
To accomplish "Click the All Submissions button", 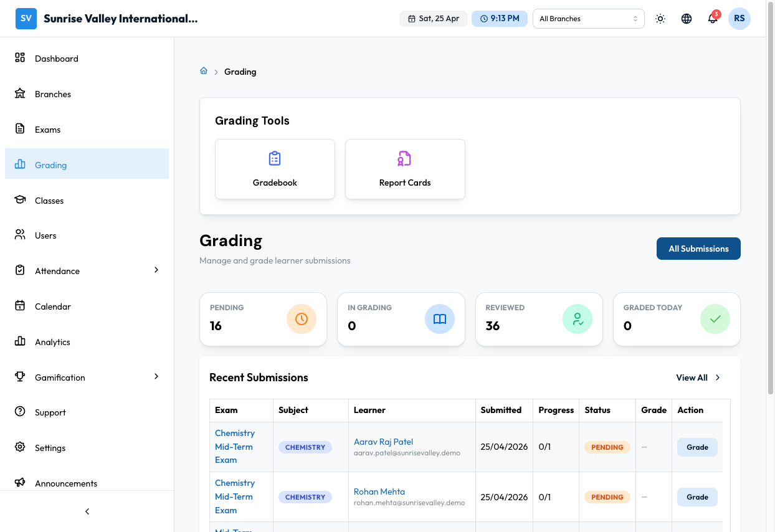I will 698,249.
